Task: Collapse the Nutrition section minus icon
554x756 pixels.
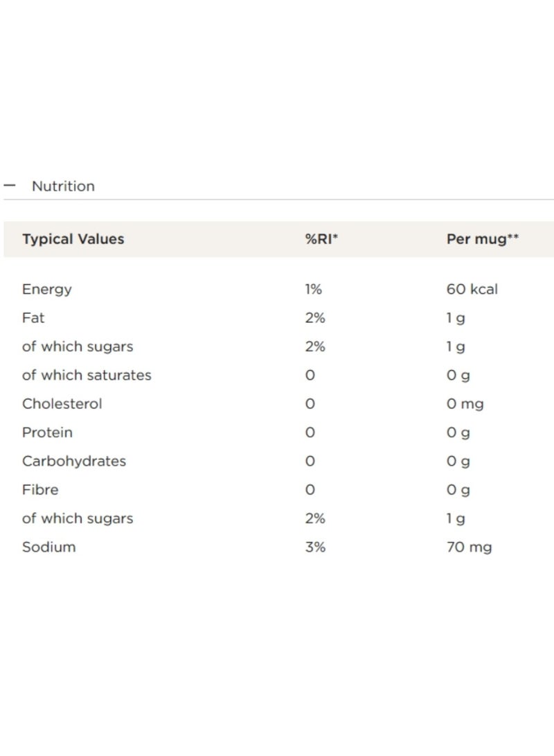Action: [9, 186]
